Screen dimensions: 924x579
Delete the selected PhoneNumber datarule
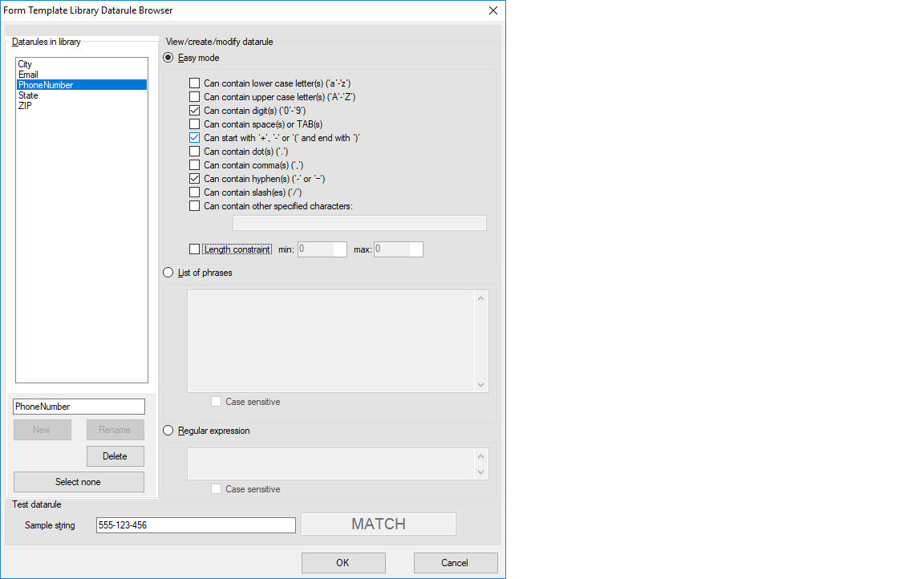115,456
